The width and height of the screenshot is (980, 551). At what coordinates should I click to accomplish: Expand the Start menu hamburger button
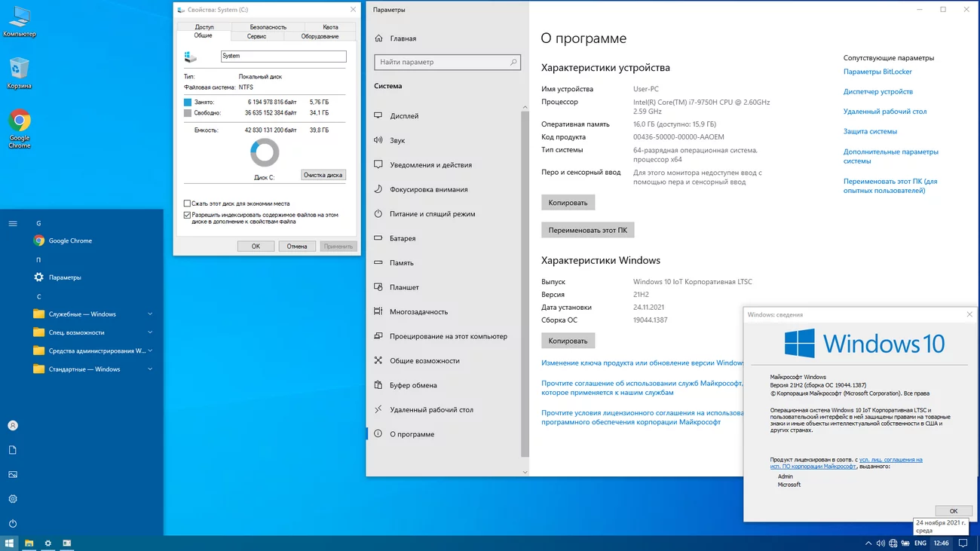click(x=13, y=223)
